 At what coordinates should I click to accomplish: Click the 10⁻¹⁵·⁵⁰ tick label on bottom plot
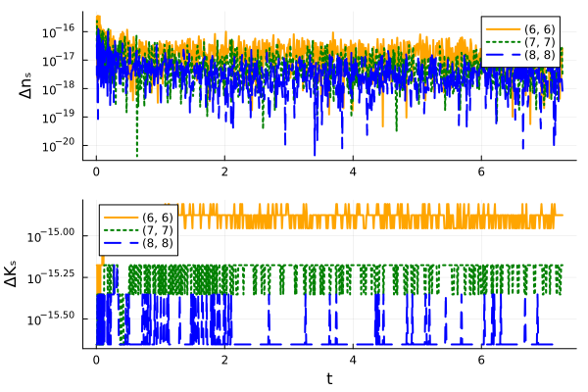[x=51, y=318]
